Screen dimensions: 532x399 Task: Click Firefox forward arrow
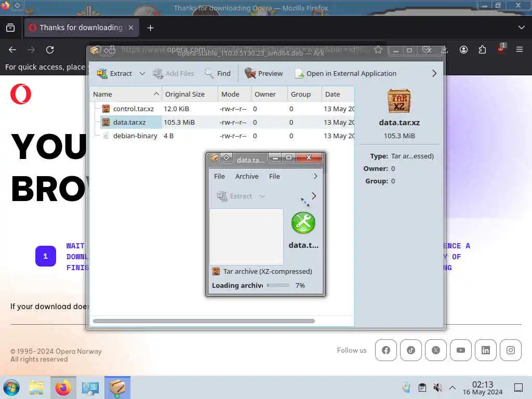[x=31, y=50]
